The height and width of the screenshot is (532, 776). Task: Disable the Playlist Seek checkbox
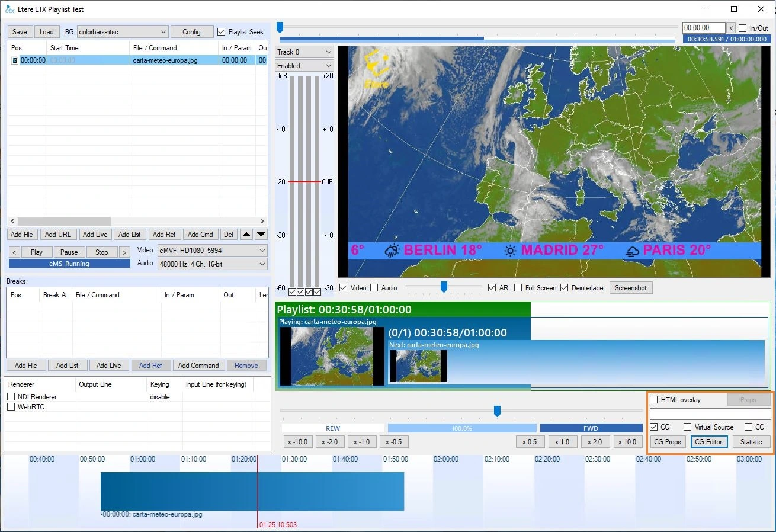[222, 32]
